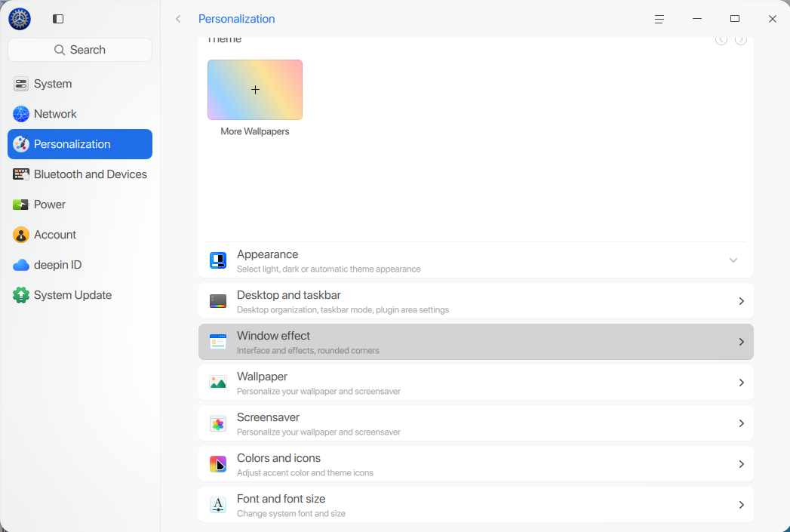Screen dimensions: 790x532
Task: Click the Personalization breadcrumb title
Action: coord(237,19)
